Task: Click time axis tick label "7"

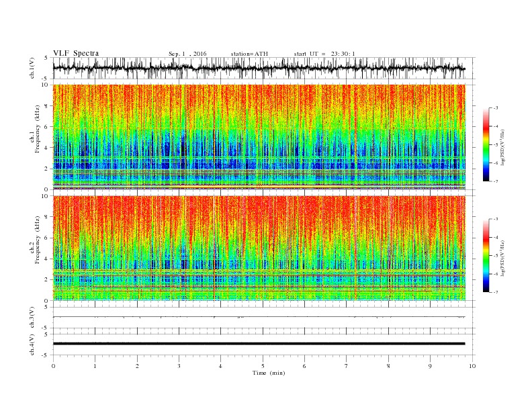Action: [x=347, y=366]
